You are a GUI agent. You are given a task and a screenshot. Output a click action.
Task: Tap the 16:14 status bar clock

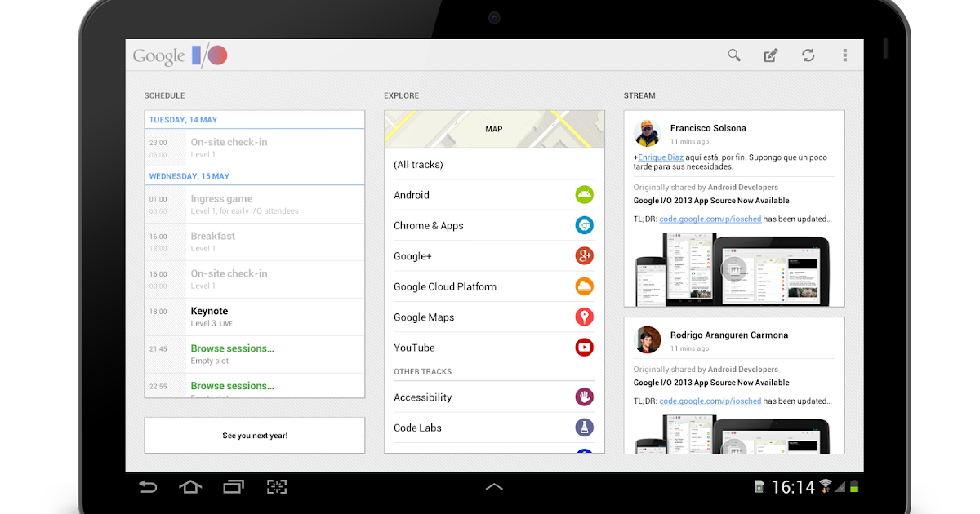coord(793,487)
